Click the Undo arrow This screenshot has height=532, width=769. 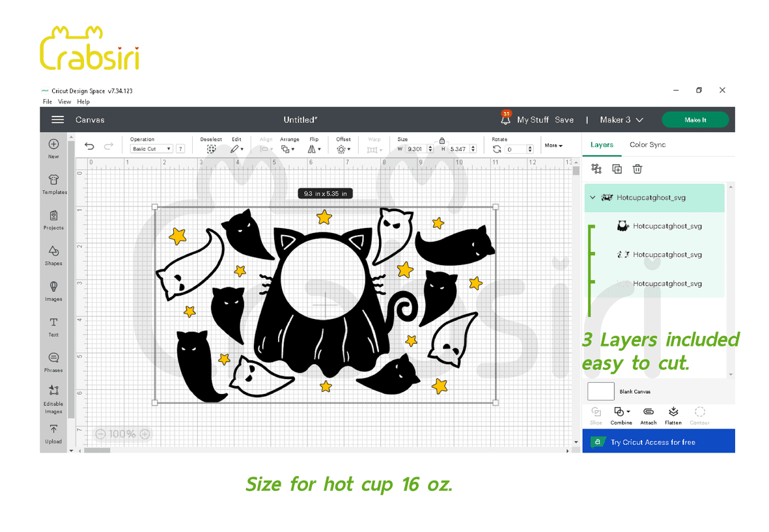[90, 147]
